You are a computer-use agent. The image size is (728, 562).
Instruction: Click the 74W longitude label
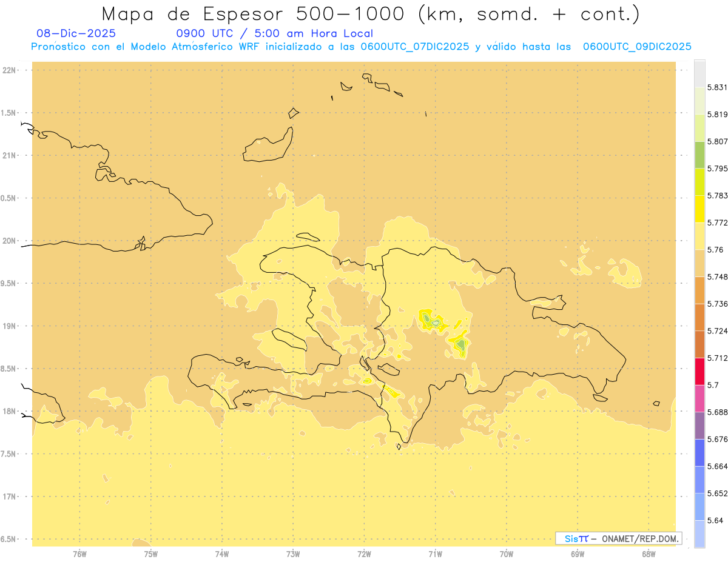coord(222,554)
